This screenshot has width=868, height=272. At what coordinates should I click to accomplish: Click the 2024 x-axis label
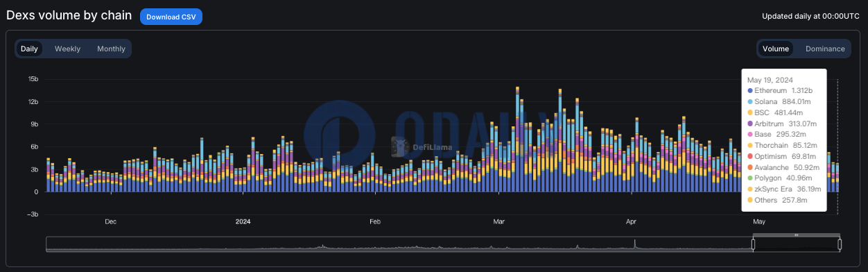point(243,222)
